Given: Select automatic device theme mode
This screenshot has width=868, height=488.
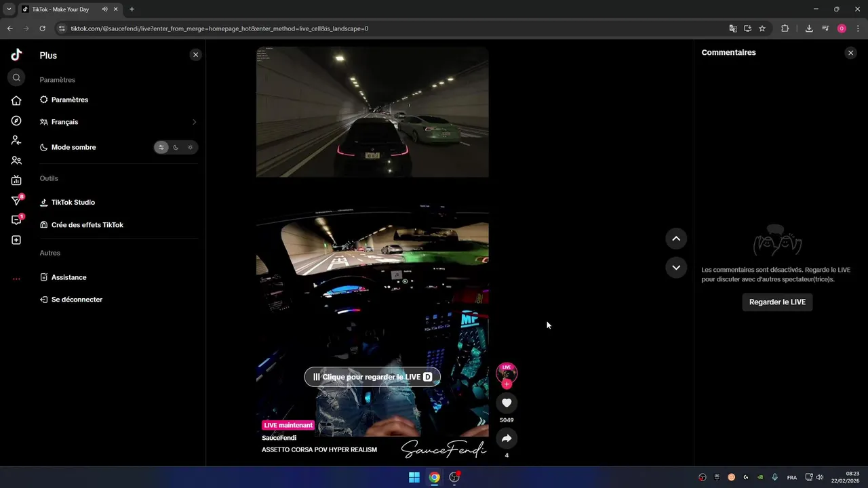Looking at the screenshot, I should [x=161, y=147].
